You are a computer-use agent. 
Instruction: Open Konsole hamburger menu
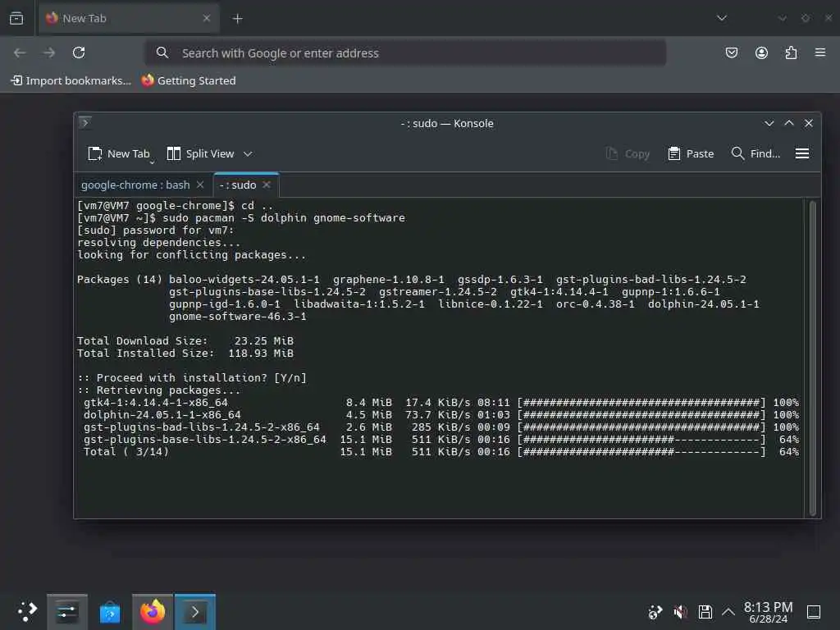[x=802, y=153]
